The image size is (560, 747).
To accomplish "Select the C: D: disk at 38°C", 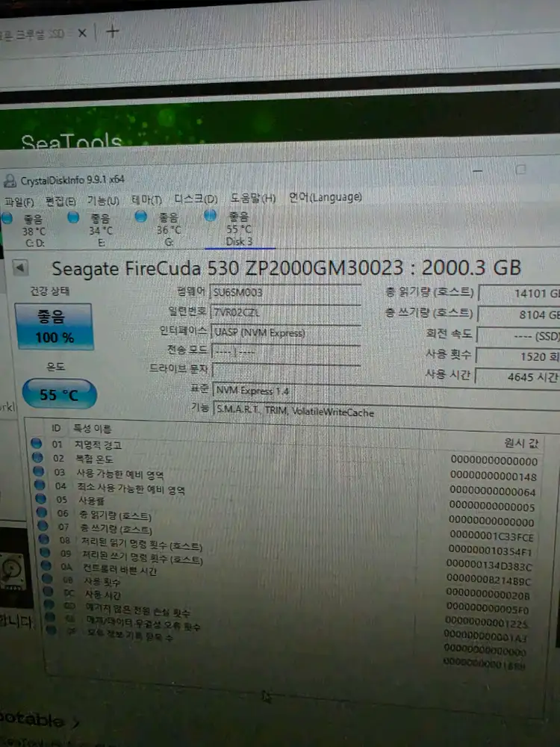I will tap(34, 232).
